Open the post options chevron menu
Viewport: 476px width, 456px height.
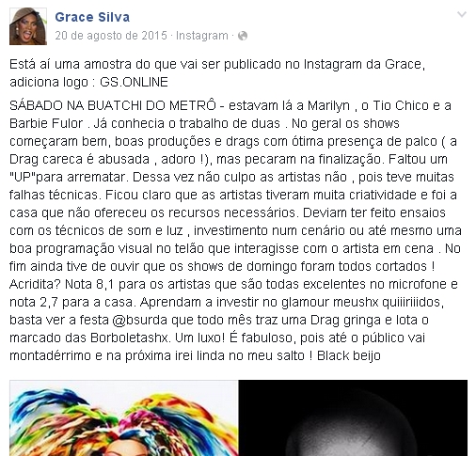(462, 14)
